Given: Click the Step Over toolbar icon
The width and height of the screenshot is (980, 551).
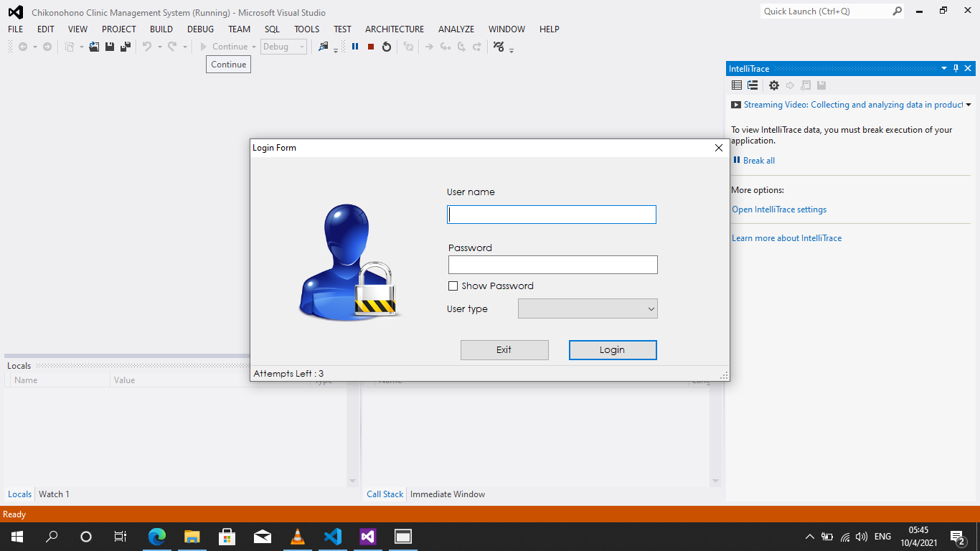Looking at the screenshot, I should [461, 47].
